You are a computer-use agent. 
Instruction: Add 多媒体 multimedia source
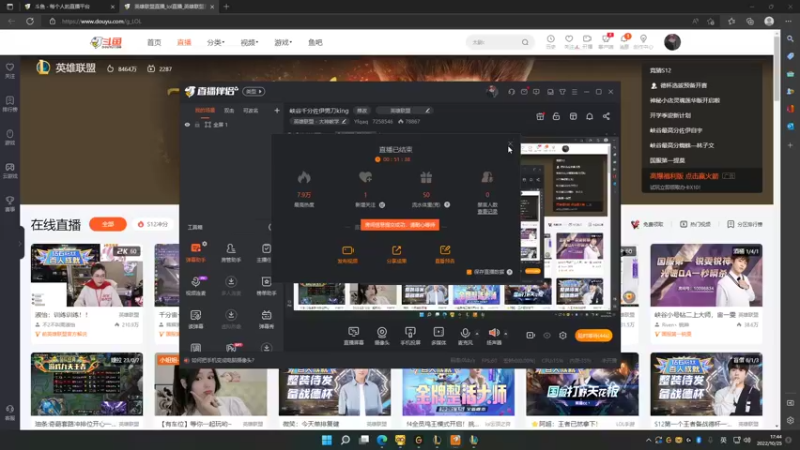pos(438,336)
